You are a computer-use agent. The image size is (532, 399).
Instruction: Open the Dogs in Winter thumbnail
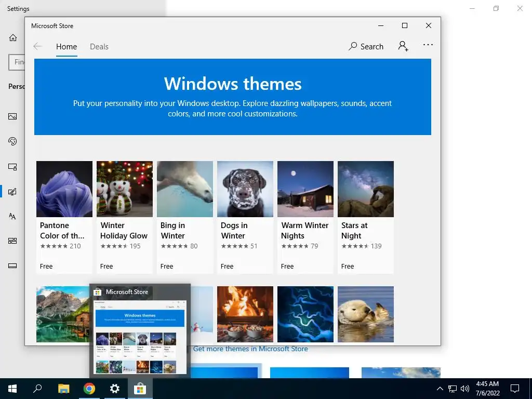[245, 189]
